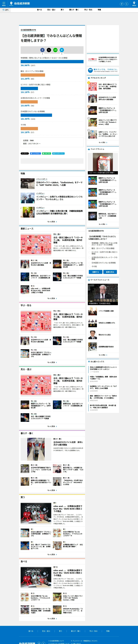
Task: Click the orange 観光 result bar
Action: (x=33, y=75)
